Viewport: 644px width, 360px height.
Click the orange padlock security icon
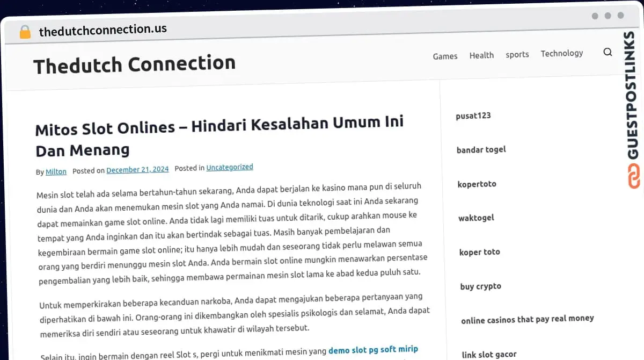25,32
